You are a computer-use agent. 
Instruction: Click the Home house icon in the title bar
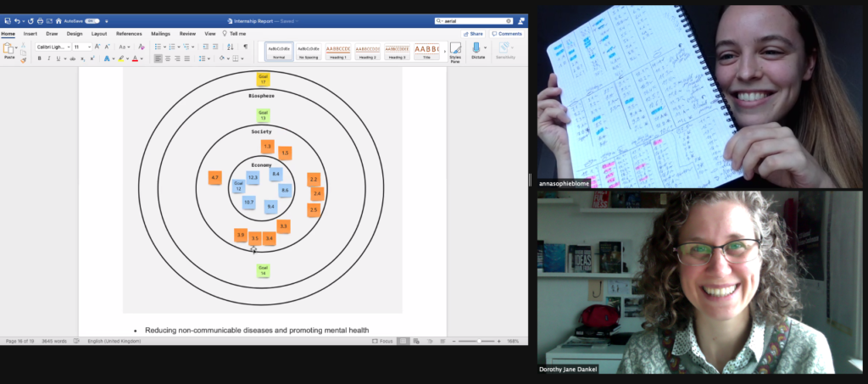58,21
